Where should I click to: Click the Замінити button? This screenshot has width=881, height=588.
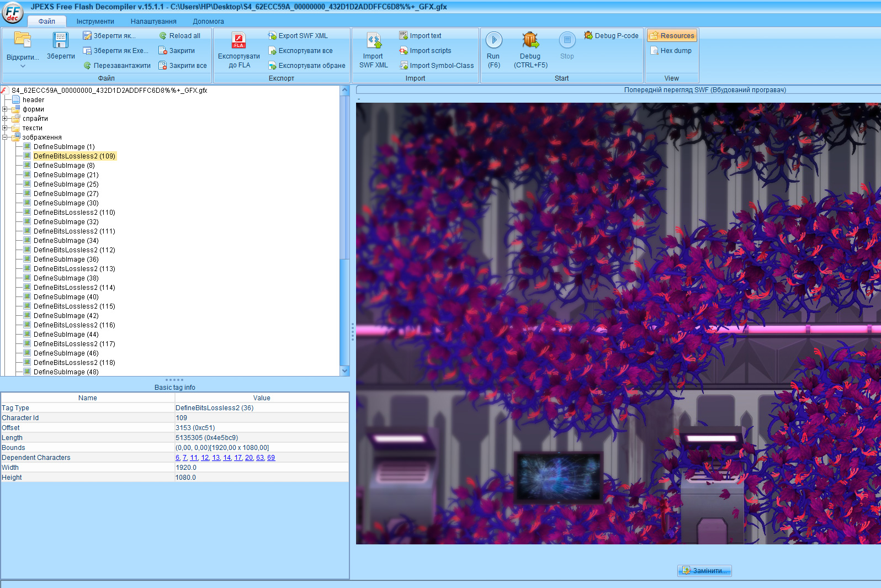tap(704, 571)
